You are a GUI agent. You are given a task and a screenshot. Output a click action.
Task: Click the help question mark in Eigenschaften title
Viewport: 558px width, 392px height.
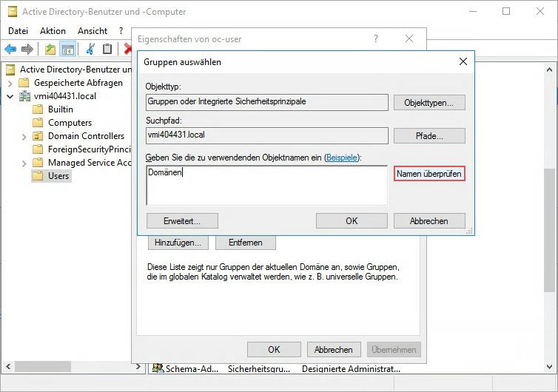[x=376, y=38]
